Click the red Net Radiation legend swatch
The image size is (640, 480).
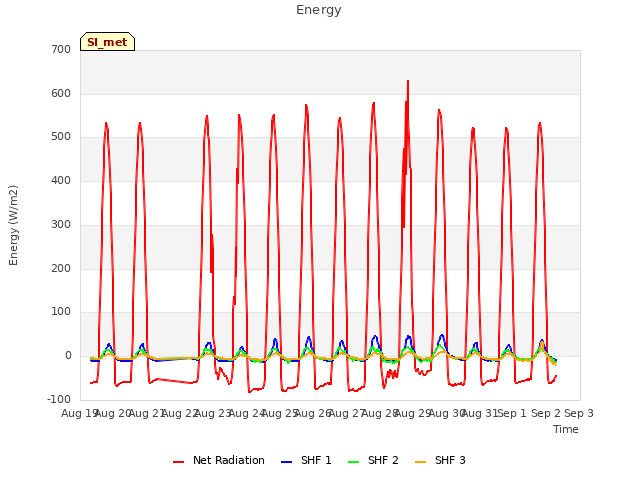click(x=179, y=462)
